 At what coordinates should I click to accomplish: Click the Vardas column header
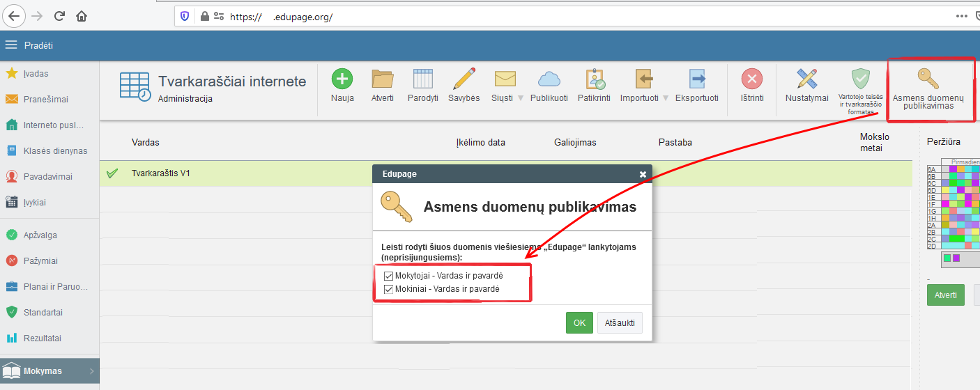(146, 142)
